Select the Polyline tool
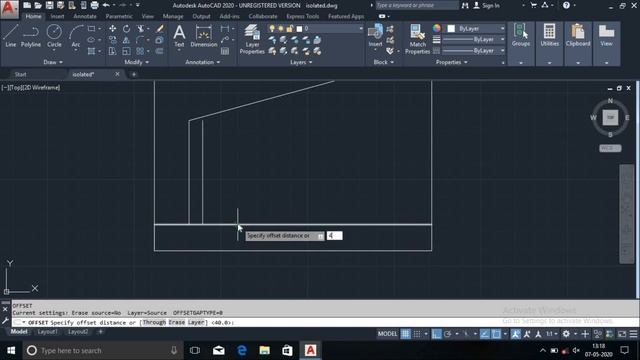 [31, 36]
